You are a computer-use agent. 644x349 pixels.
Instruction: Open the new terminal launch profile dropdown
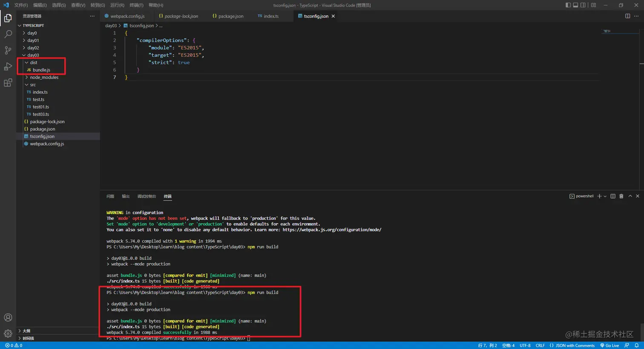coord(605,196)
